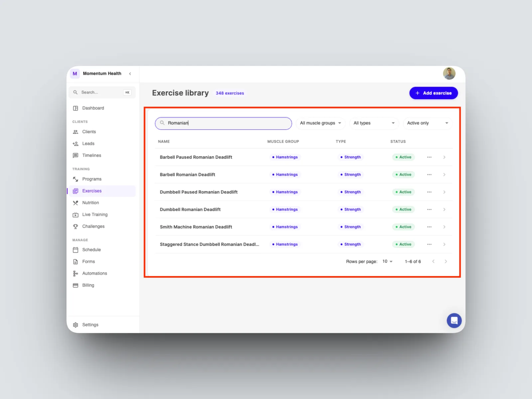Image resolution: width=532 pixels, height=399 pixels.
Task: Open Schedule under Manage
Action: (102, 250)
